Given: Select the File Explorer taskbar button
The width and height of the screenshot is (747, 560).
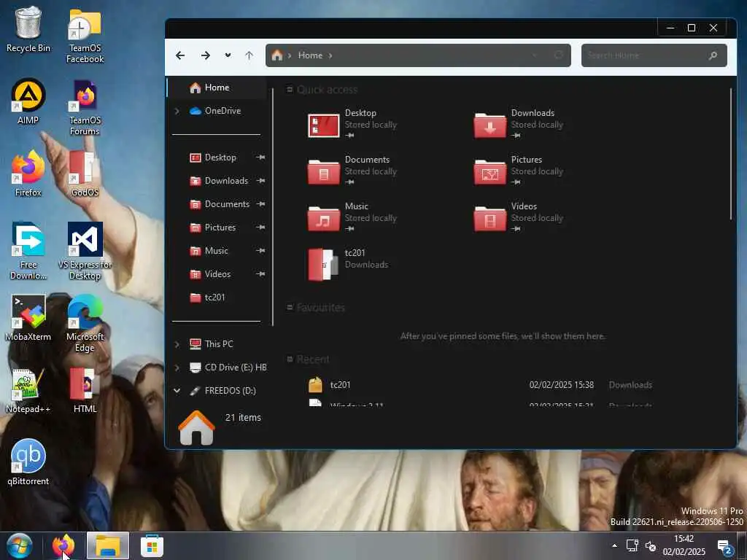Looking at the screenshot, I should (108, 545).
